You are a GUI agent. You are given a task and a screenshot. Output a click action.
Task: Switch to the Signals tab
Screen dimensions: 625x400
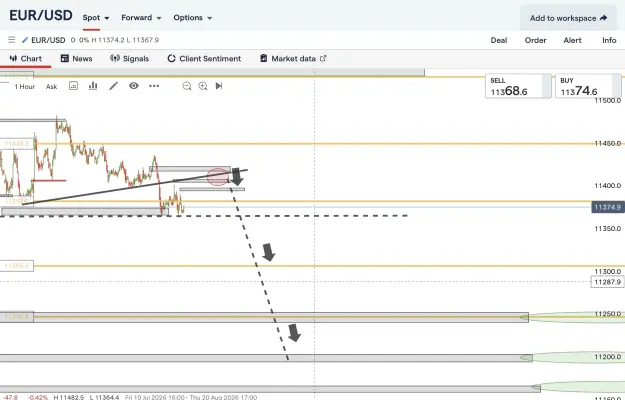(x=130, y=59)
